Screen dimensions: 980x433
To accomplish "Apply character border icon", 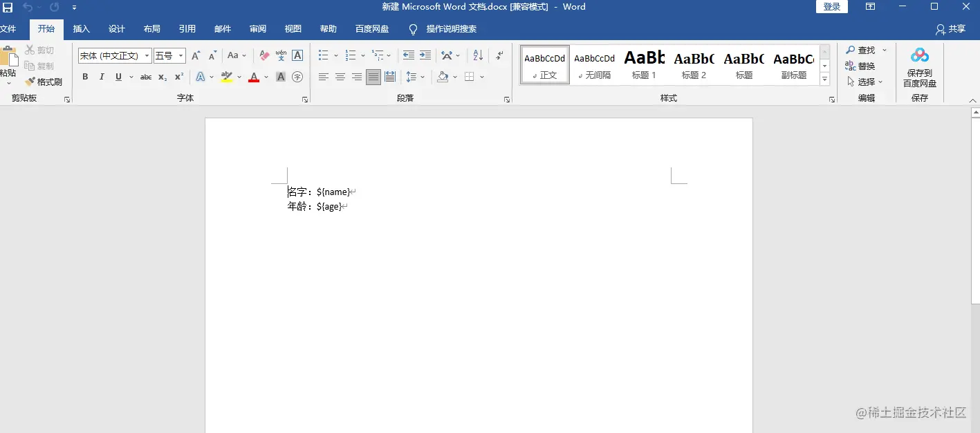I will tap(297, 55).
